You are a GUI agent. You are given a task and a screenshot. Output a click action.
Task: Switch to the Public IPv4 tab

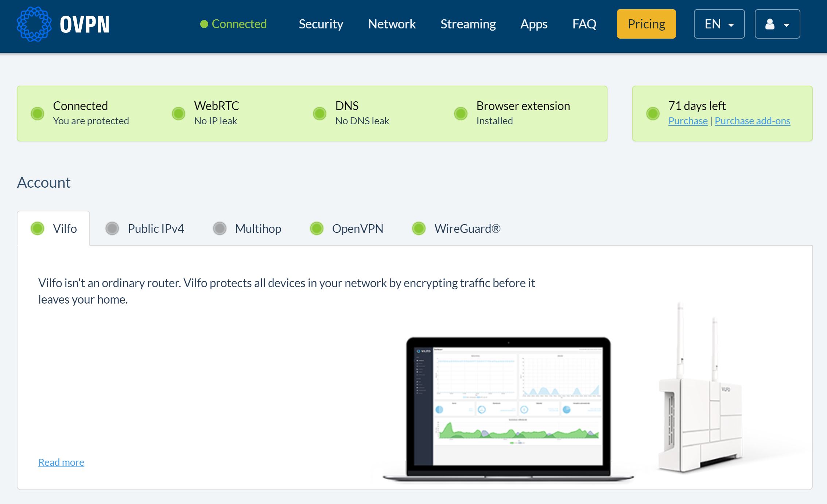click(x=144, y=228)
